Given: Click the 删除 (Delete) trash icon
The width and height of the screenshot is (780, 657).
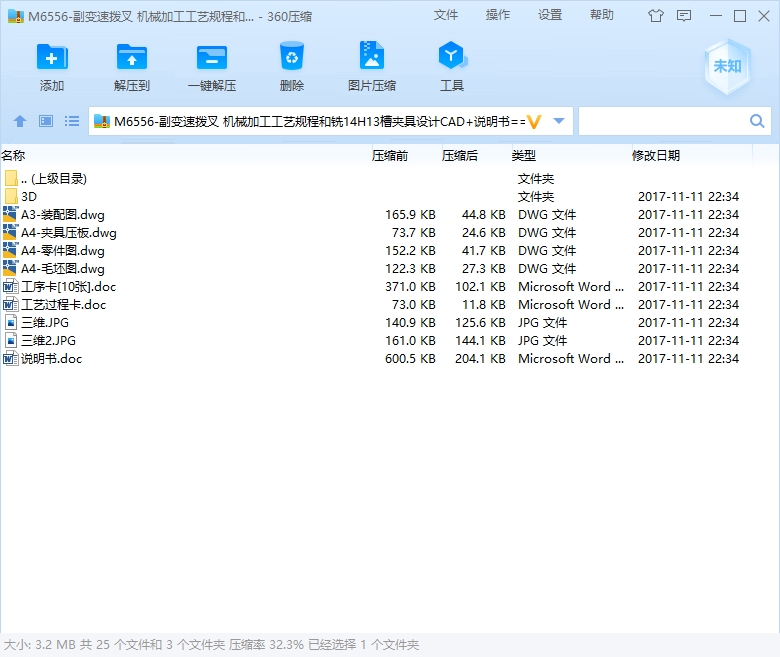Looking at the screenshot, I should 292,56.
